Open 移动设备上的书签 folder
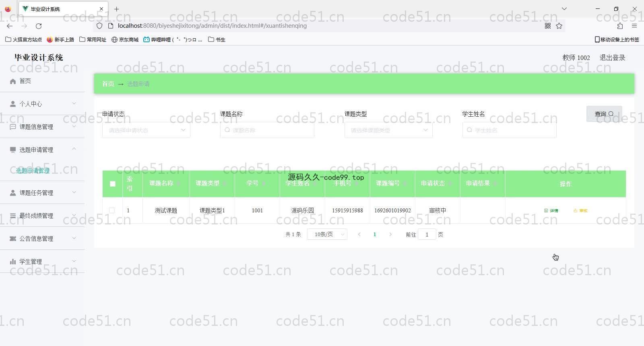The image size is (644, 346). click(617, 39)
